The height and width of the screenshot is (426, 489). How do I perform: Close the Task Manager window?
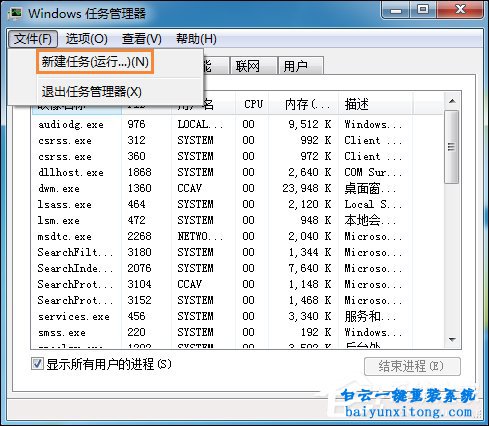461,10
